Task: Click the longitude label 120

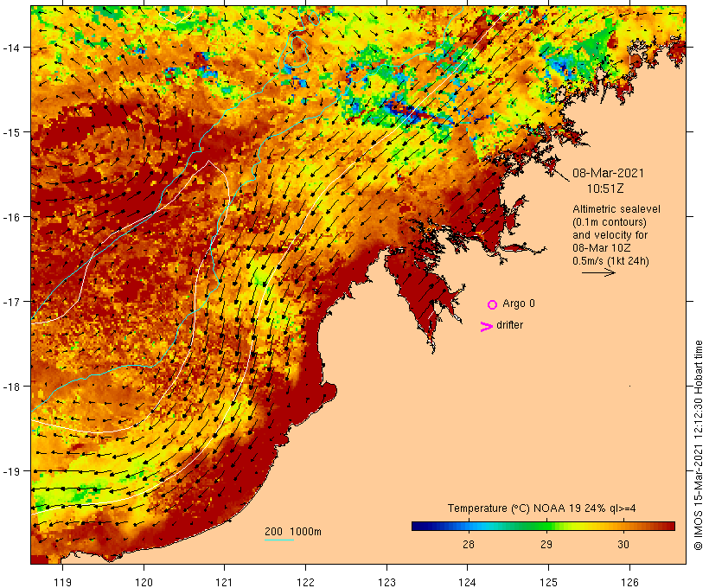Action: (144, 582)
